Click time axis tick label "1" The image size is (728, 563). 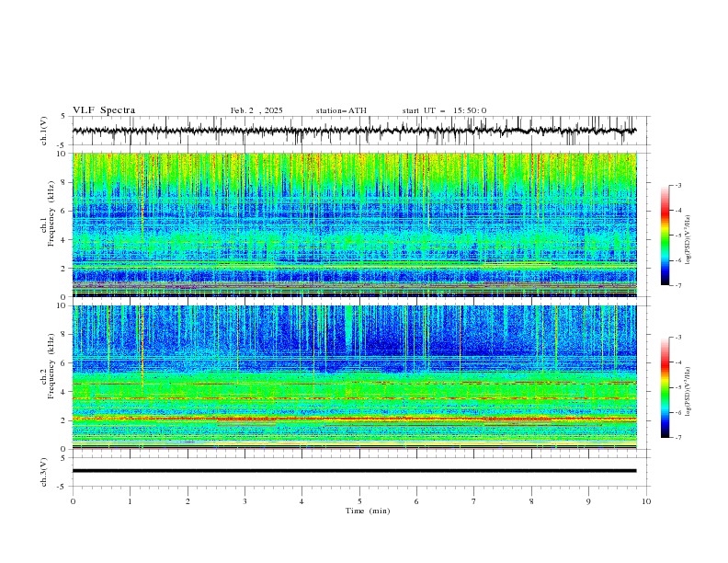(x=130, y=501)
